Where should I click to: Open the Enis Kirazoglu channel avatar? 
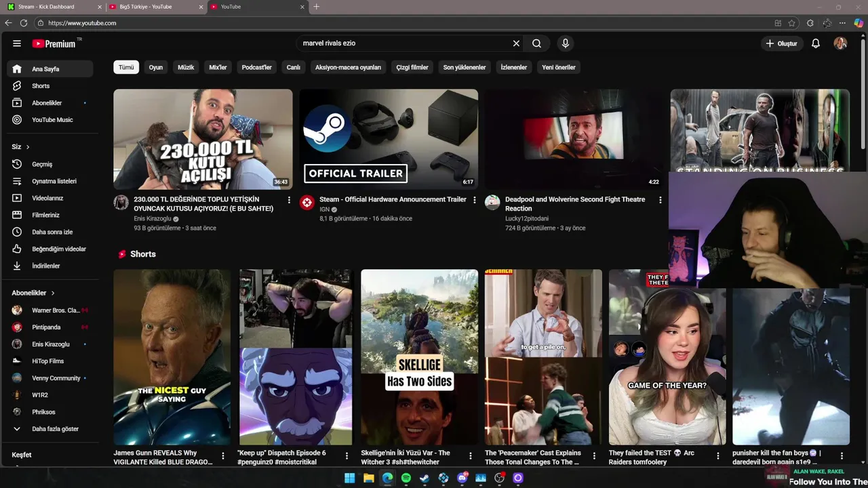pos(121,202)
